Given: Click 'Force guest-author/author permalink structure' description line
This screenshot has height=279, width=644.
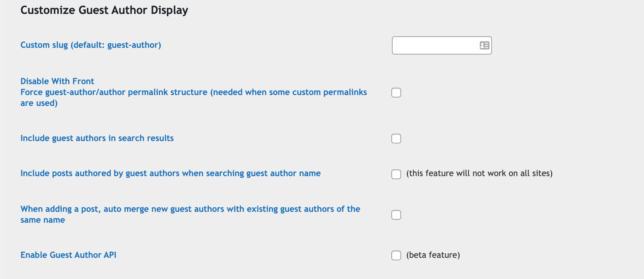Looking at the screenshot, I should point(194,92).
